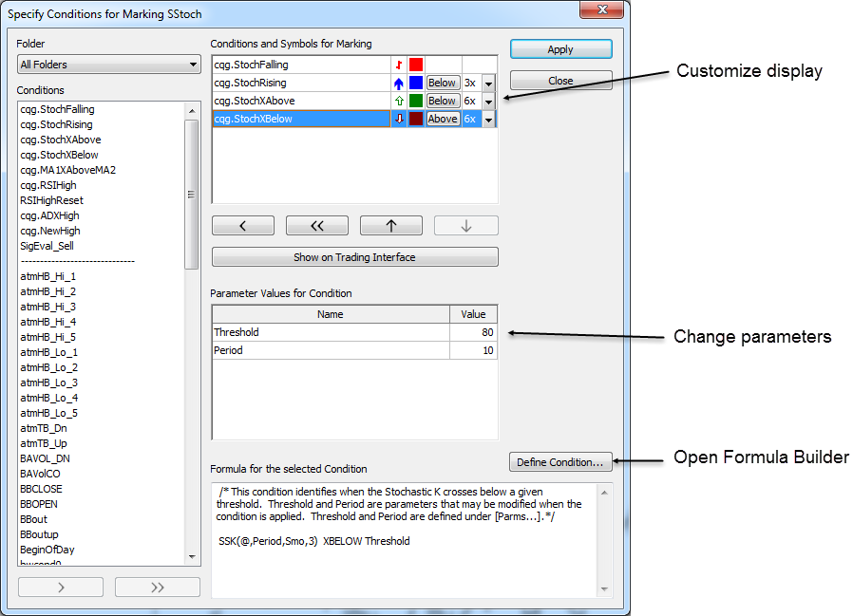Toggle the Below position button for StochXAbove
This screenshot has width=853, height=616.
tap(442, 101)
